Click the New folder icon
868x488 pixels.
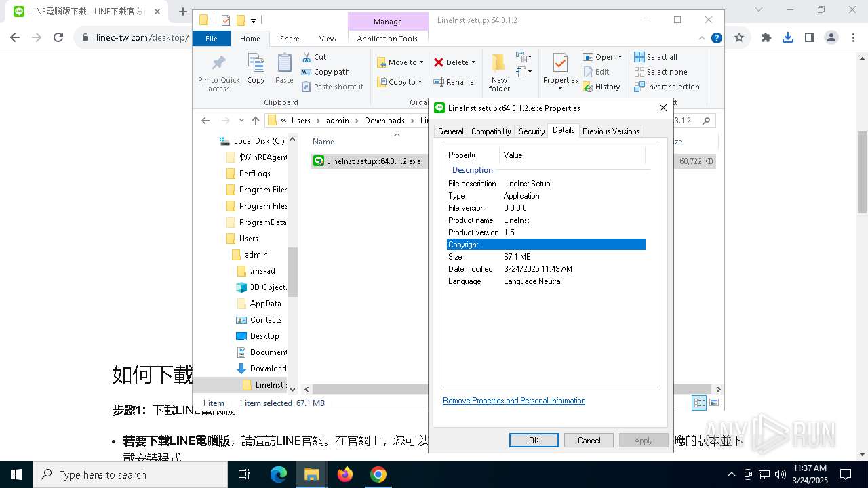tap(499, 64)
